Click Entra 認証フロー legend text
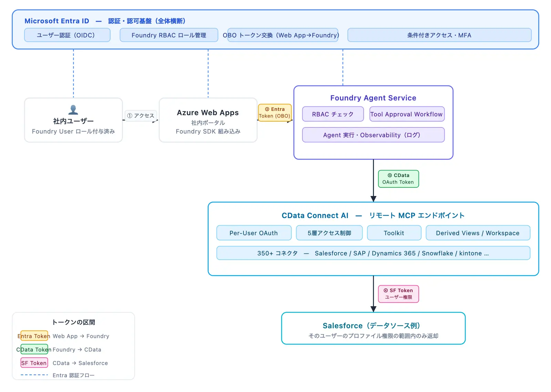Viewport: 551px width, 392px height. pyautogui.click(x=73, y=375)
